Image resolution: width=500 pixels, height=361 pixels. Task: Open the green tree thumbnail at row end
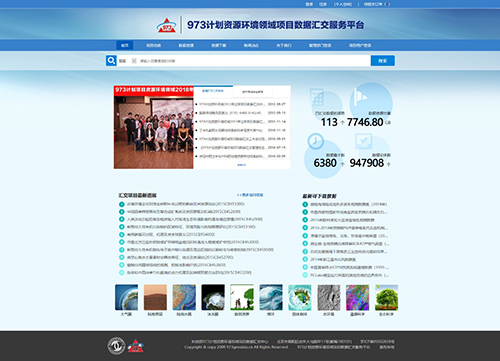tap(386, 297)
